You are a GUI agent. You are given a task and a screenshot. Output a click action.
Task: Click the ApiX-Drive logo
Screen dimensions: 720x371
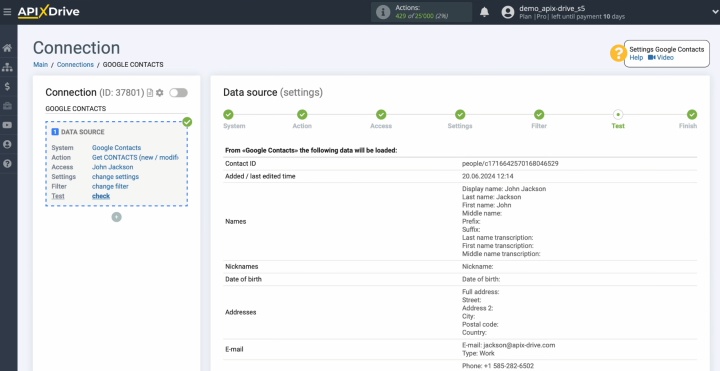[48, 12]
